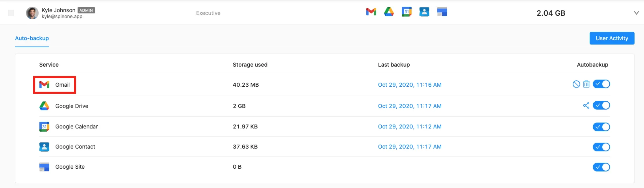Click the Last backup column header
This screenshot has height=188, width=644.
(x=394, y=65)
